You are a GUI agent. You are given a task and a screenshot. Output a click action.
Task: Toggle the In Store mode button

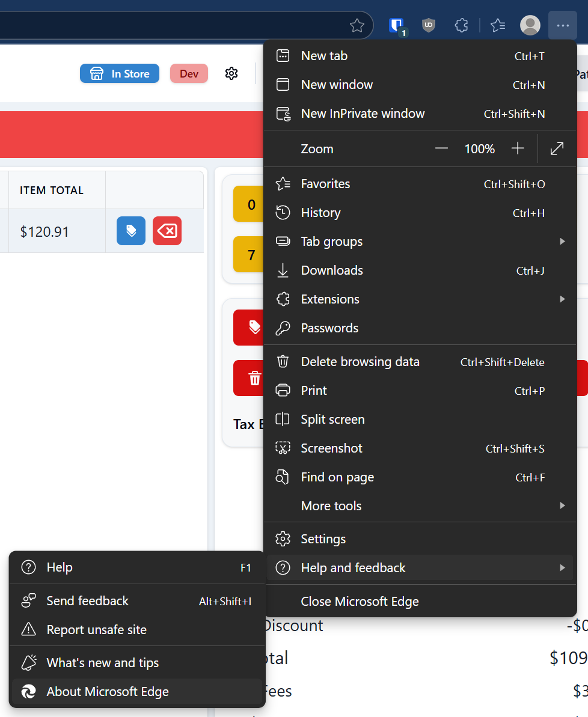click(x=120, y=73)
